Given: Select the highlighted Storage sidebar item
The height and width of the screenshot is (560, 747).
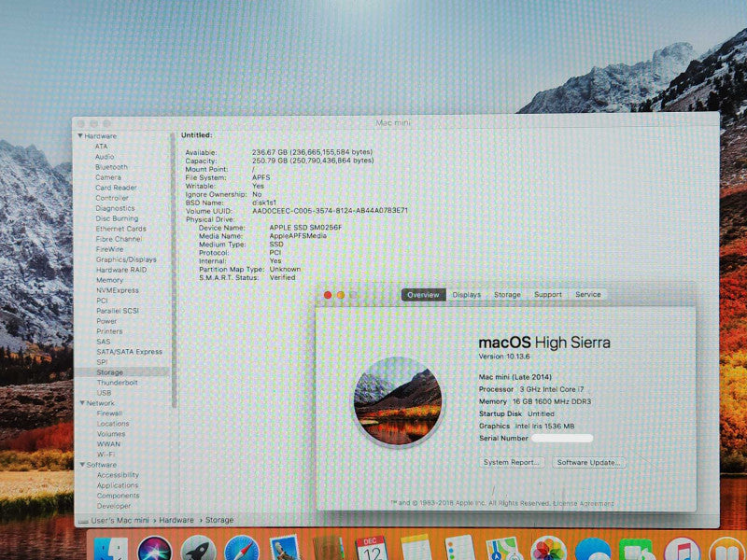Looking at the screenshot, I should (122, 372).
